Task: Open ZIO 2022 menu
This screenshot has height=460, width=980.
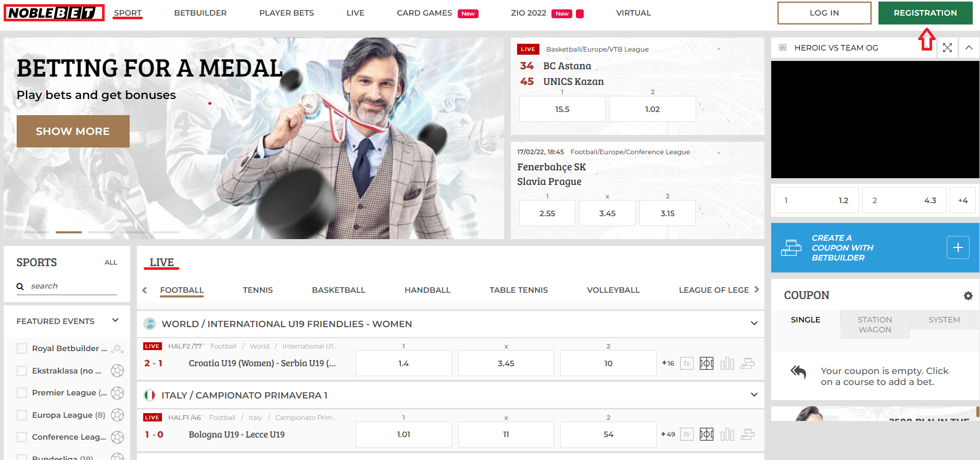Action: coord(529,13)
